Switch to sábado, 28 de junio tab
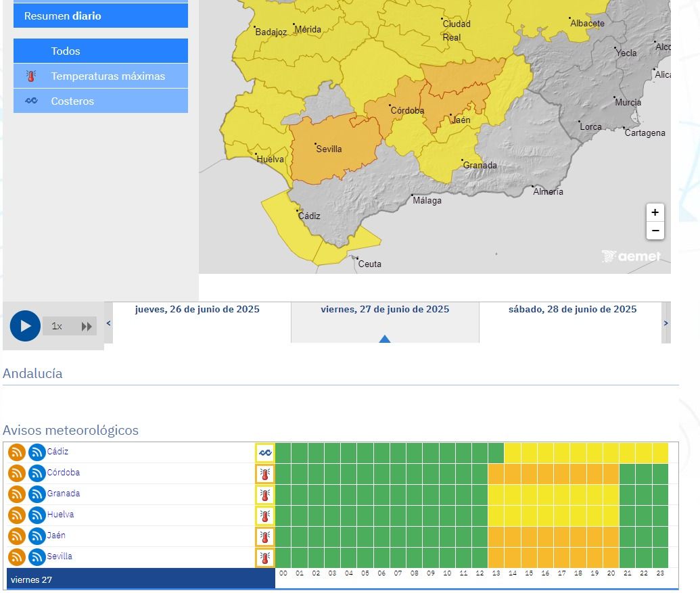The width and height of the screenshot is (700, 593). tap(572, 310)
